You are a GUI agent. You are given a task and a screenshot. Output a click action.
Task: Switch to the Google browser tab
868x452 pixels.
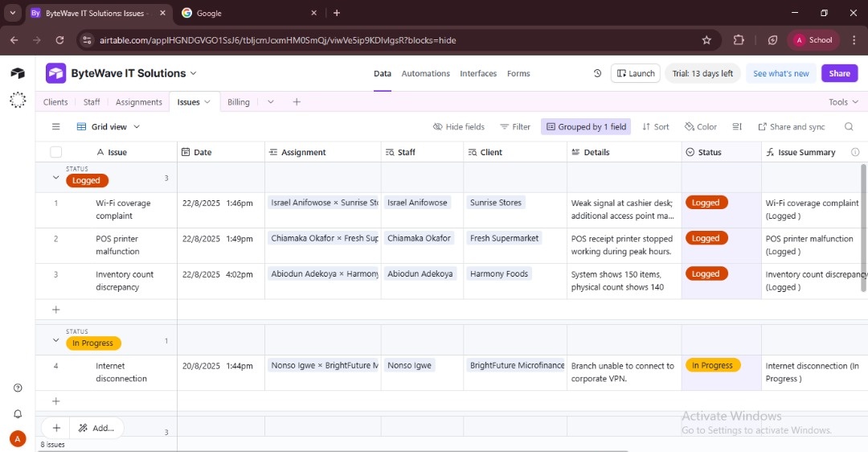tap(248, 13)
